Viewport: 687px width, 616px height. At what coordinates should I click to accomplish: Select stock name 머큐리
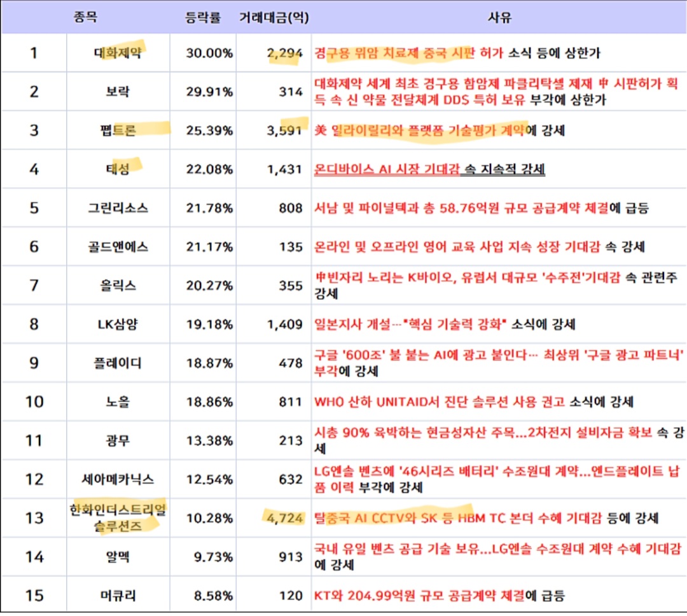click(x=118, y=596)
